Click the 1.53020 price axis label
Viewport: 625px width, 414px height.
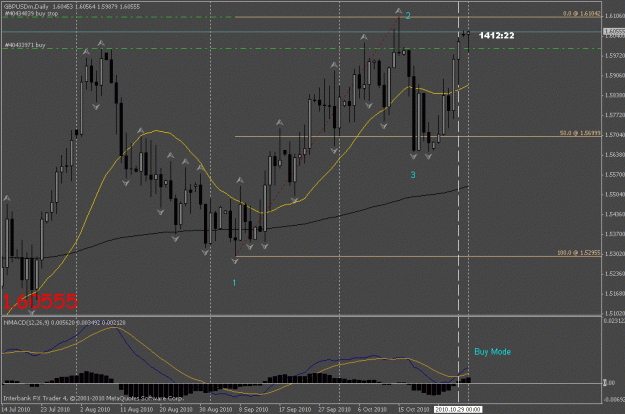click(615, 254)
